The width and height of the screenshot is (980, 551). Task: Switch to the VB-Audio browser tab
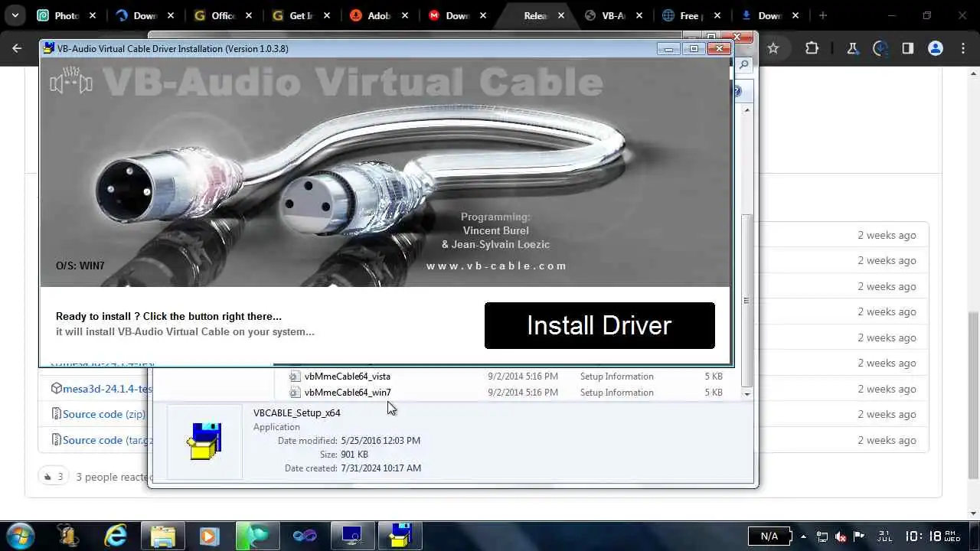click(x=613, y=15)
